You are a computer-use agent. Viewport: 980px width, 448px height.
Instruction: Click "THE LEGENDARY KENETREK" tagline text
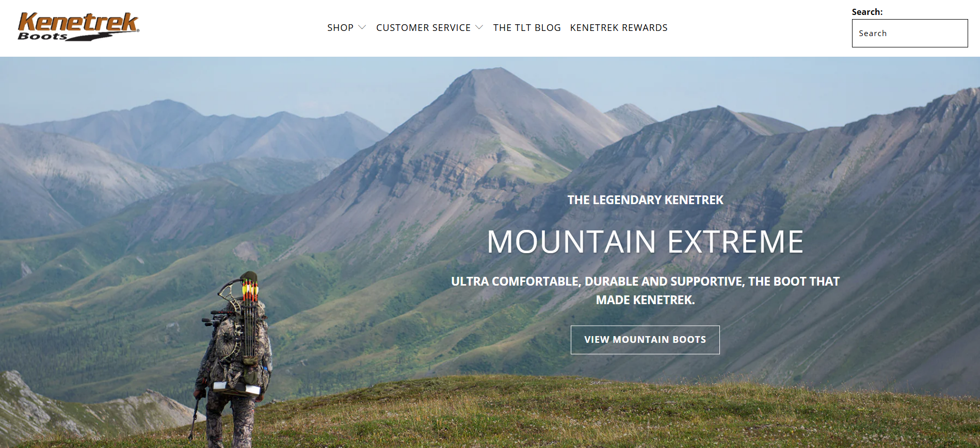coord(645,200)
